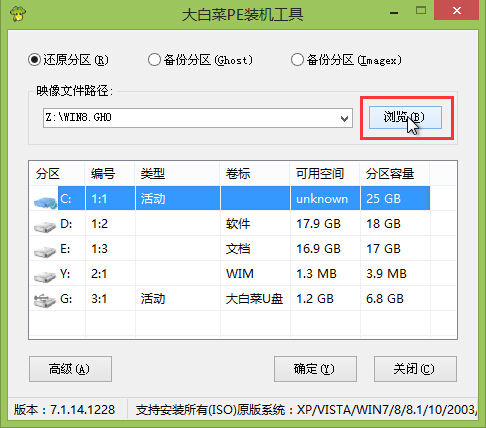Minimize the 大白菜PE装机工具 window
This screenshot has width=486, height=428.
coord(394,13)
